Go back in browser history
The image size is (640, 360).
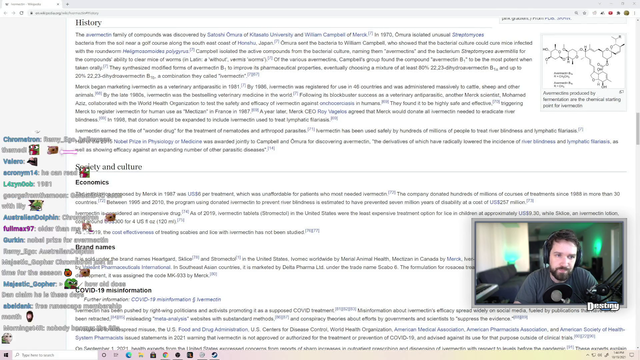pos(5,13)
